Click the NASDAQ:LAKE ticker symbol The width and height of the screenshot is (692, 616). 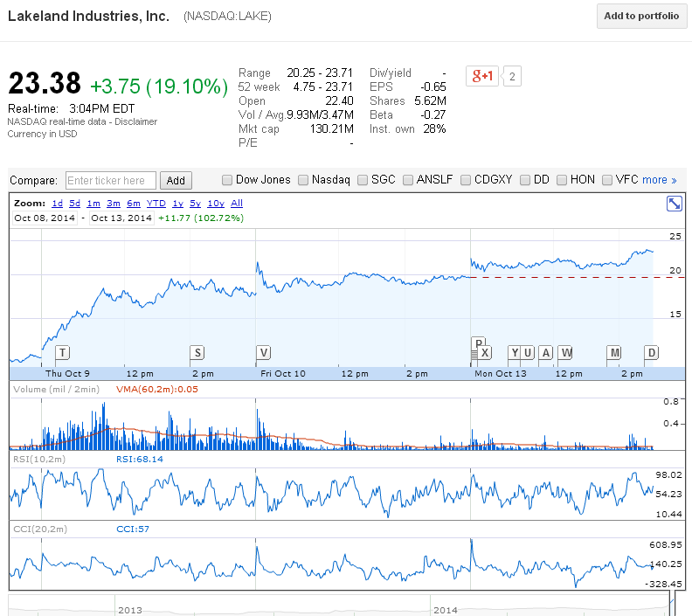[x=228, y=17]
